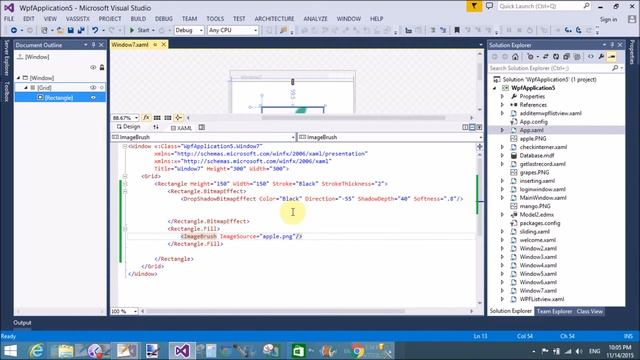
Task: Collapse the Grid node in Document Outline
Action: pyautogui.click(x=26, y=87)
